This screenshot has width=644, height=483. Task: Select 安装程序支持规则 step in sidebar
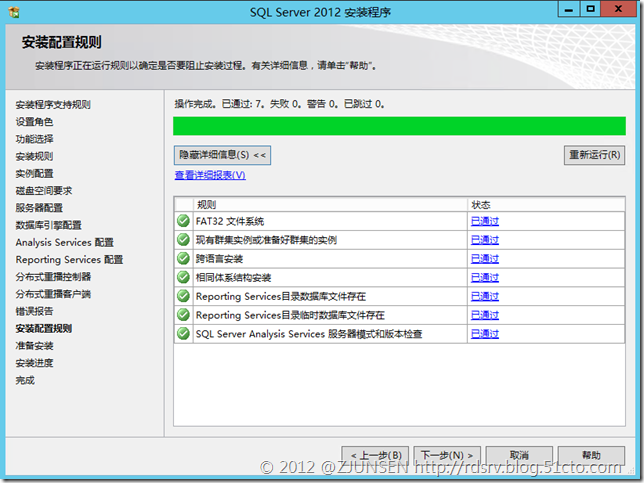click(x=53, y=105)
